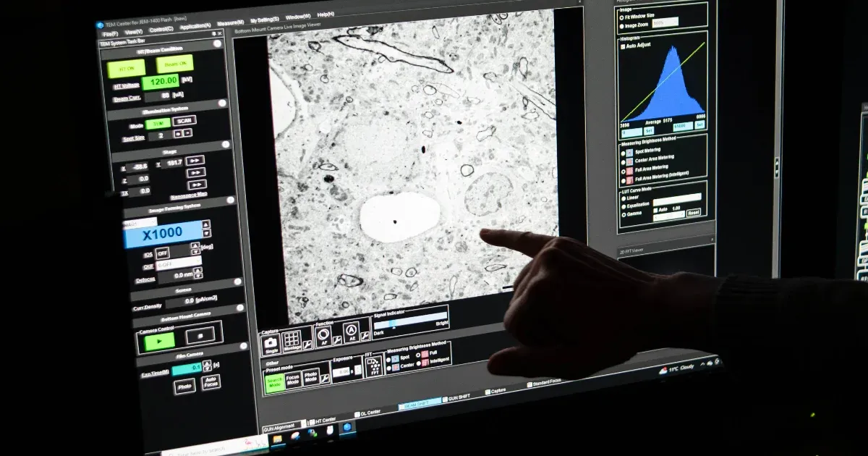Screen dimensions: 868x456
Task: Decrease magnification with down arrow beside X1000
Action: [x=206, y=234]
